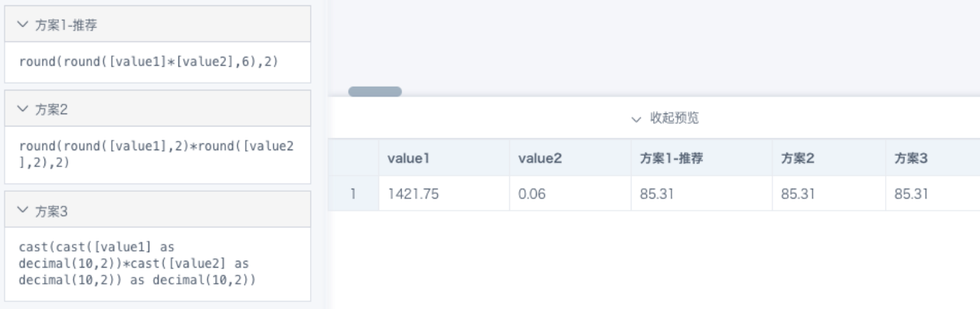Click the cell showing 1421.75
The height and width of the screenshot is (309, 980).
(x=444, y=194)
